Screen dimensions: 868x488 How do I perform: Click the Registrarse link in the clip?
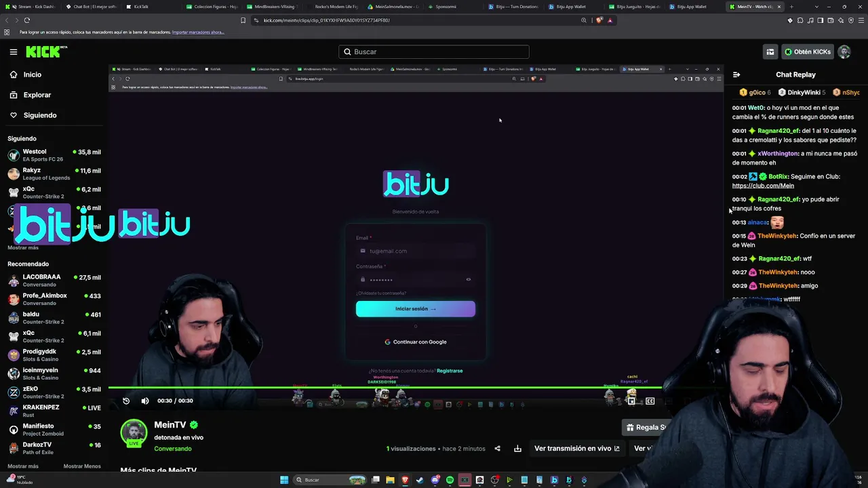450,371
